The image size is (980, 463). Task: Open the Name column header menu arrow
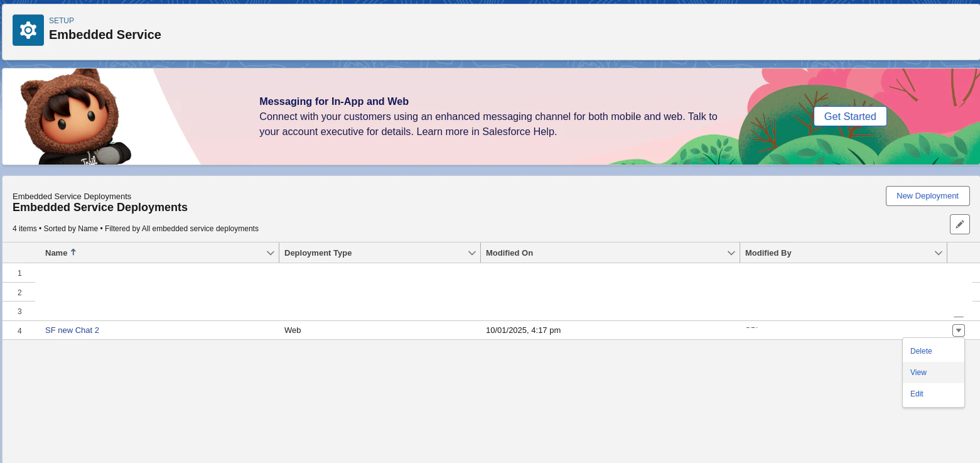[x=271, y=253]
